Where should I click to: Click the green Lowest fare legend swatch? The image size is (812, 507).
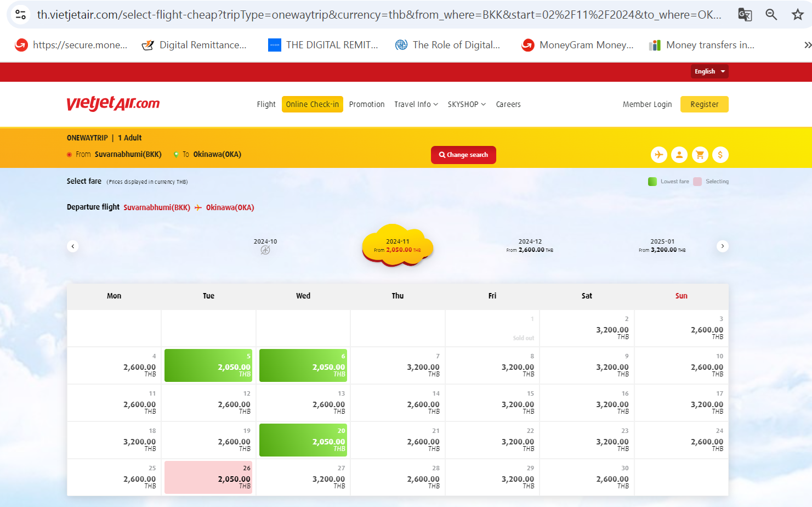(x=652, y=182)
